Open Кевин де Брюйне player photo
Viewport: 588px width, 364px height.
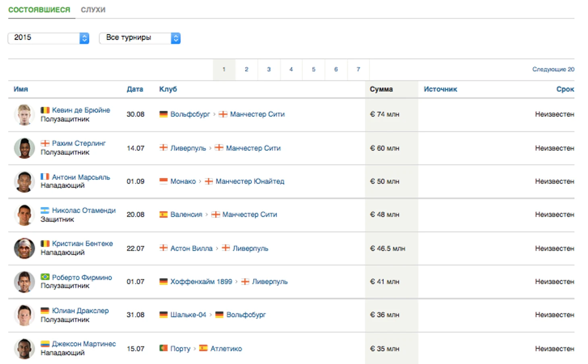(24, 115)
